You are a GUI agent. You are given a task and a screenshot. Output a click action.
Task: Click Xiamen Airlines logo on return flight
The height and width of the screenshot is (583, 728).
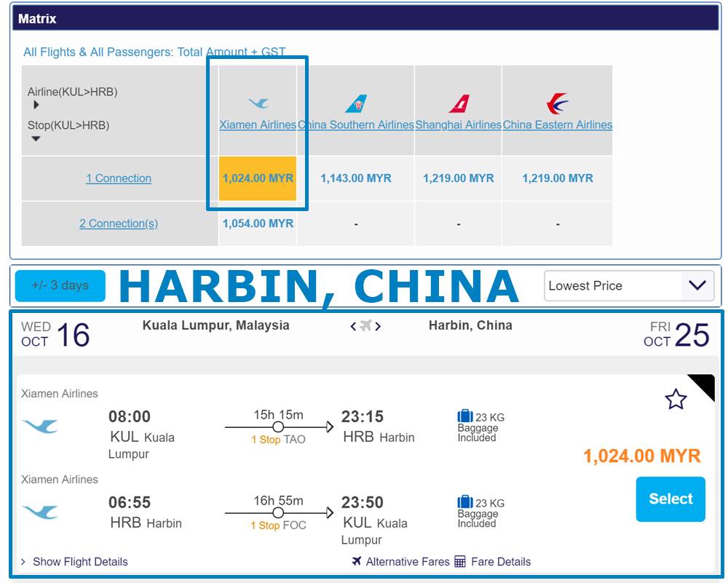pyautogui.click(x=40, y=512)
